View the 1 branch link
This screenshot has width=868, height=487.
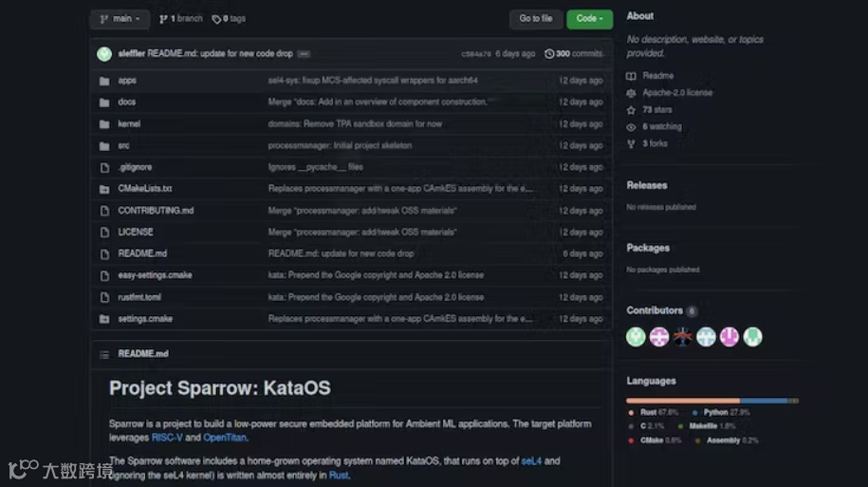coord(181,19)
